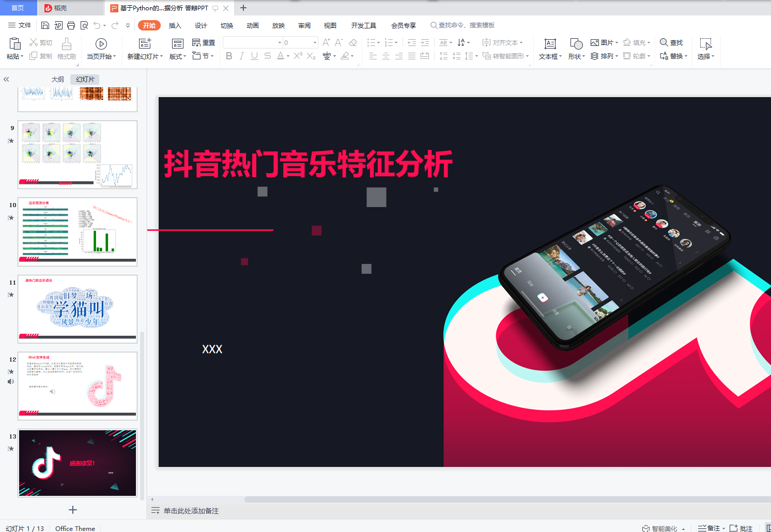Collapse the slide panel with double-chevron icon
The image size is (771, 532).
(6, 79)
